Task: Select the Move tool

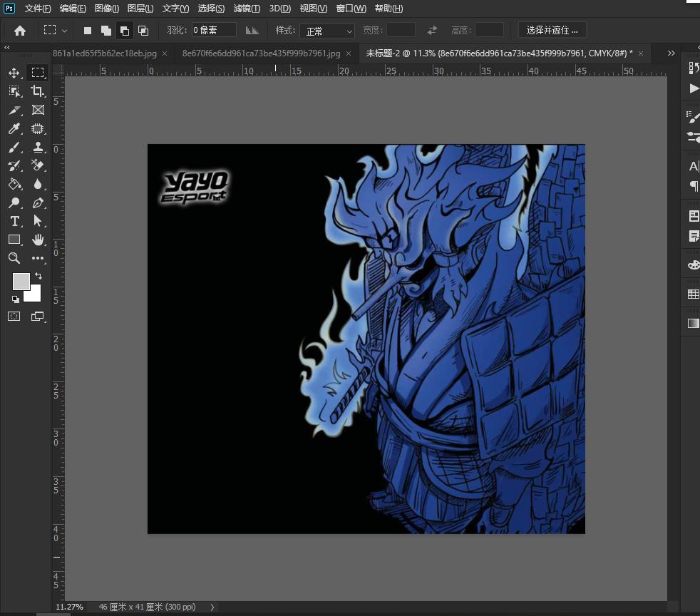Action: coord(14,73)
